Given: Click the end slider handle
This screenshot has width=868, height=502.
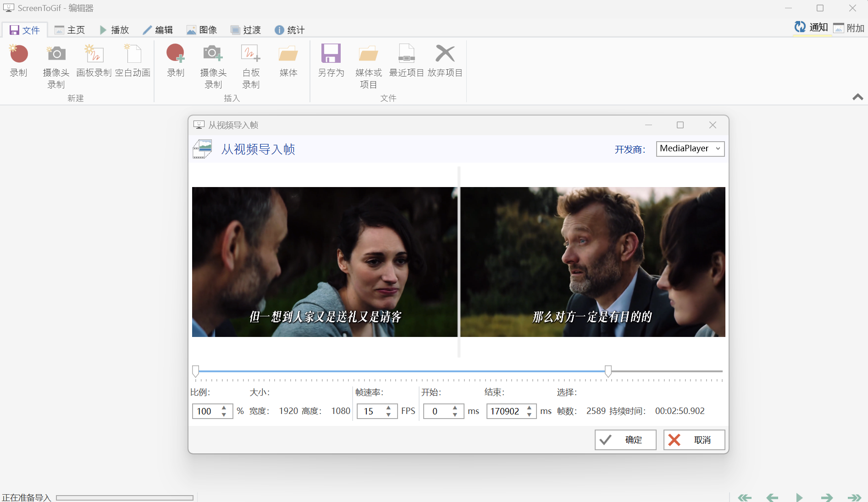Looking at the screenshot, I should [608, 371].
